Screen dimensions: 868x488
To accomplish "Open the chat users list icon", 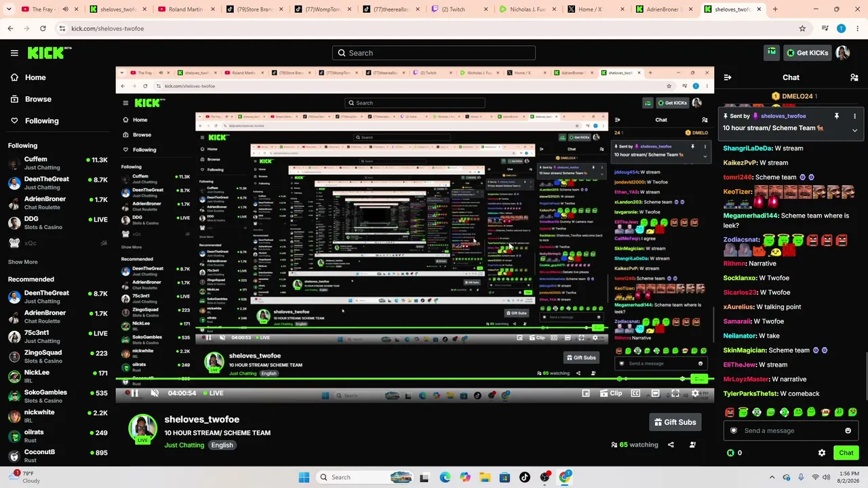I will (854, 77).
